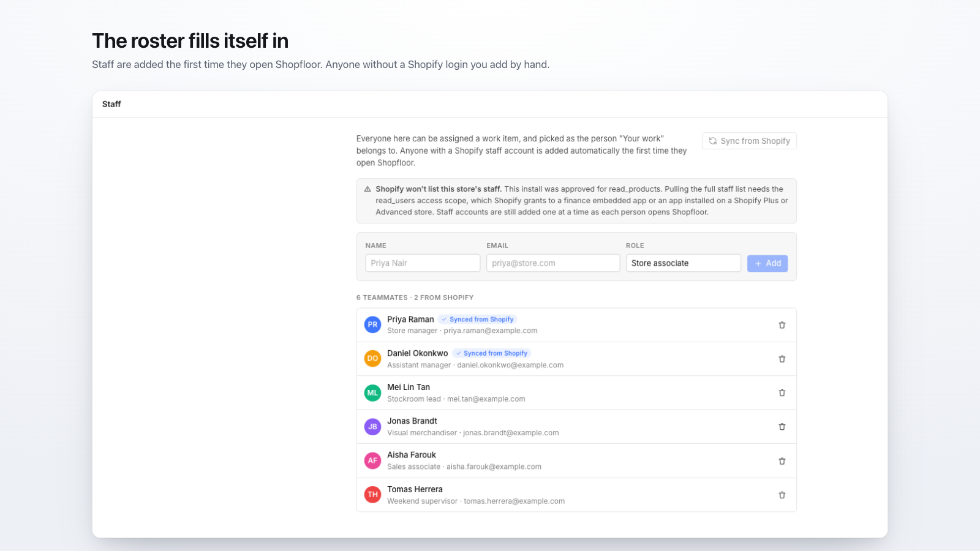Select the Mei Lin Tan name text
The image size is (980, 551).
point(409,387)
